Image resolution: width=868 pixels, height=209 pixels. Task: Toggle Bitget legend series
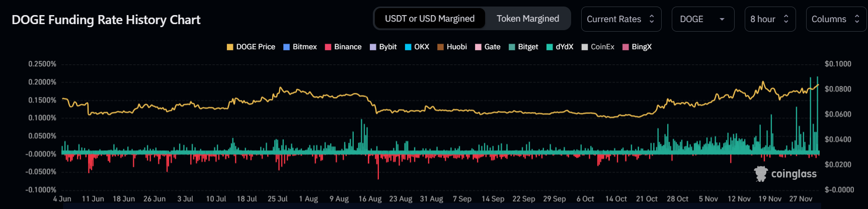coord(523,47)
